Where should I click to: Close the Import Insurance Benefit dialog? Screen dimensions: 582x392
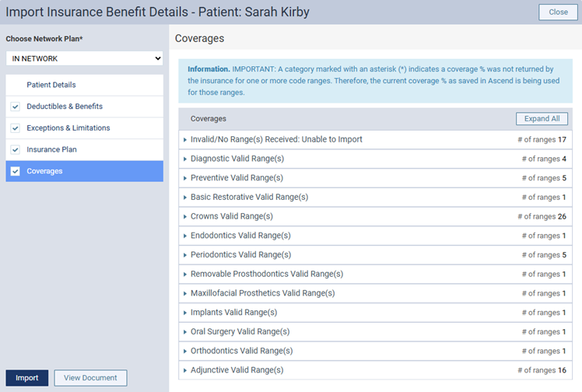click(558, 12)
